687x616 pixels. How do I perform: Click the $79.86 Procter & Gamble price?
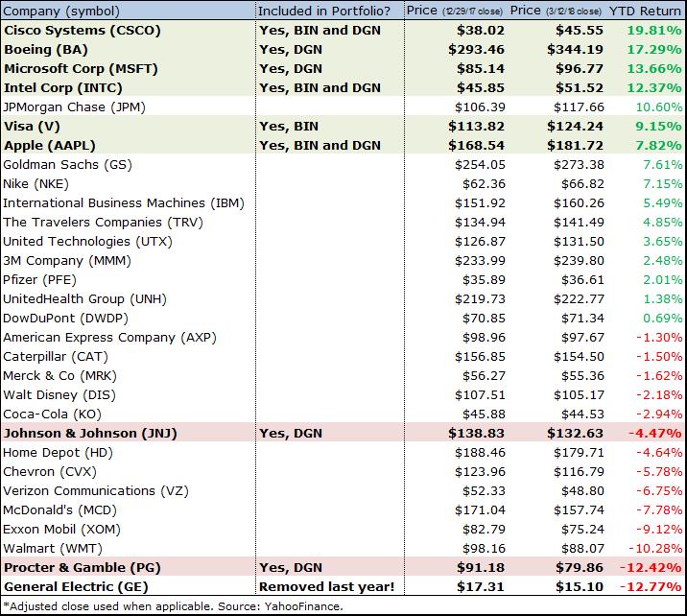click(580, 568)
